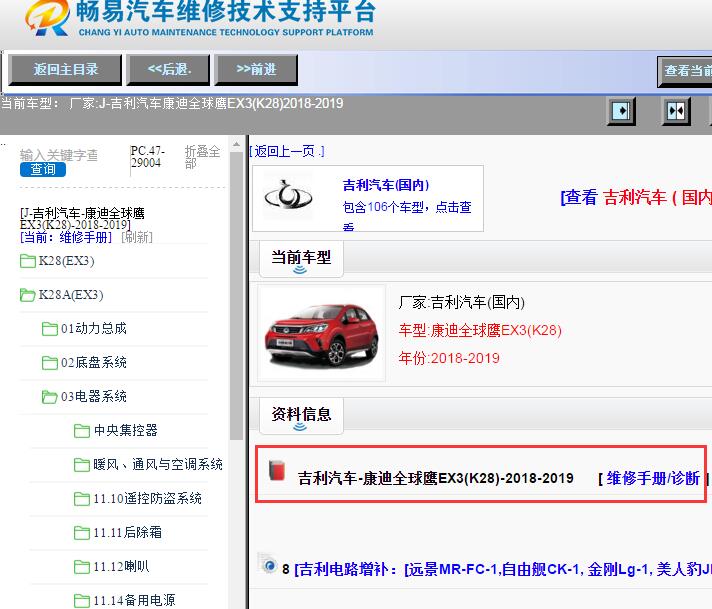Image resolution: width=712 pixels, height=609 pixels.
Task: Click folder icon of 11.14备用电源
Action: pos(82,600)
